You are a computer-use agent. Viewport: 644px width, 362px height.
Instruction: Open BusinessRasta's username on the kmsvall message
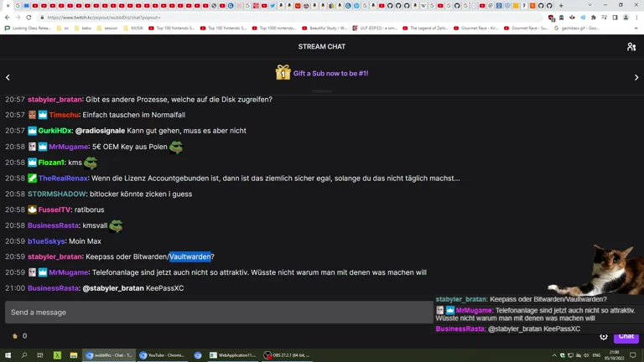(53, 225)
